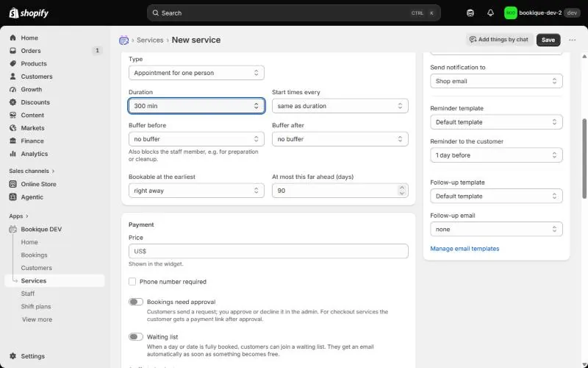Click the Home house icon in sidebar
This screenshot has width=588, height=368.
[x=13, y=38]
